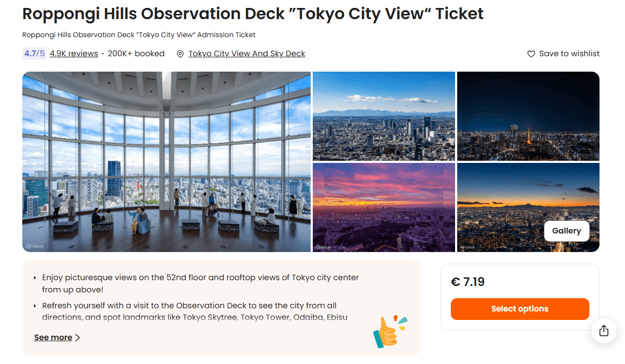Click the thumbs-up illustration icon
Viewport: 625px width, 364px height.
(x=389, y=331)
